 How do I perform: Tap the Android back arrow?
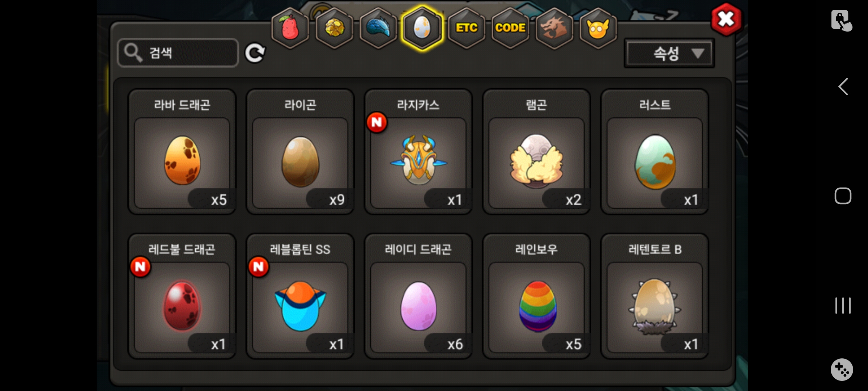pos(843,87)
